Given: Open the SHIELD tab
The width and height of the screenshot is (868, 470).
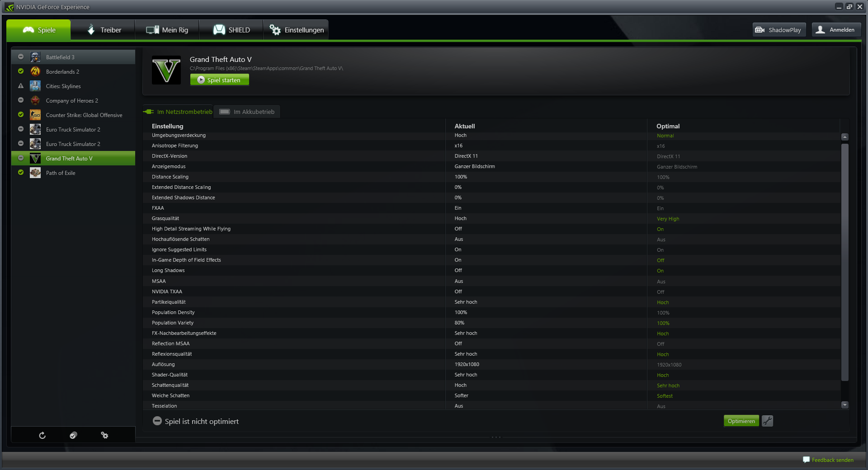Looking at the screenshot, I should coord(231,30).
